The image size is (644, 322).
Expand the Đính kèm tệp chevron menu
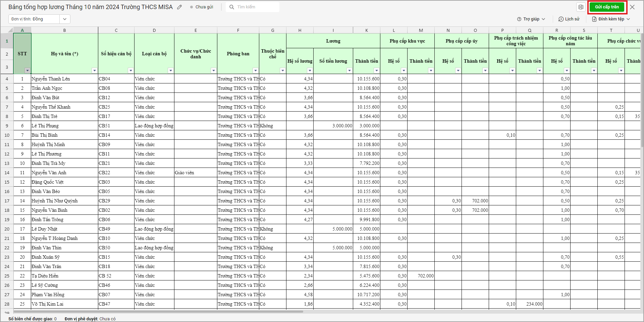[x=628, y=19]
